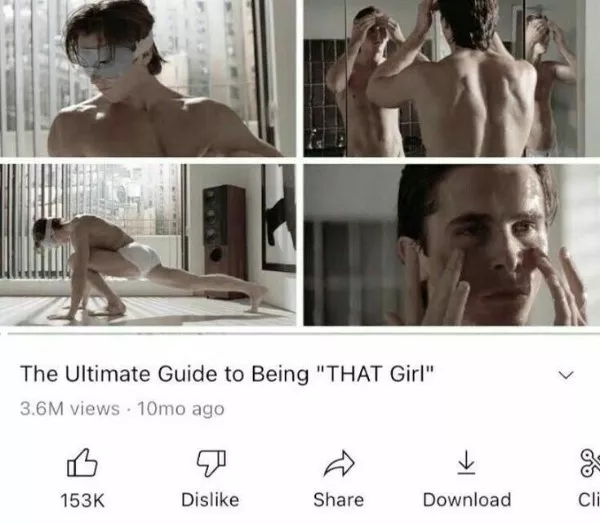Click the Download text label
Screen dimensions: 600x524
click(467, 500)
